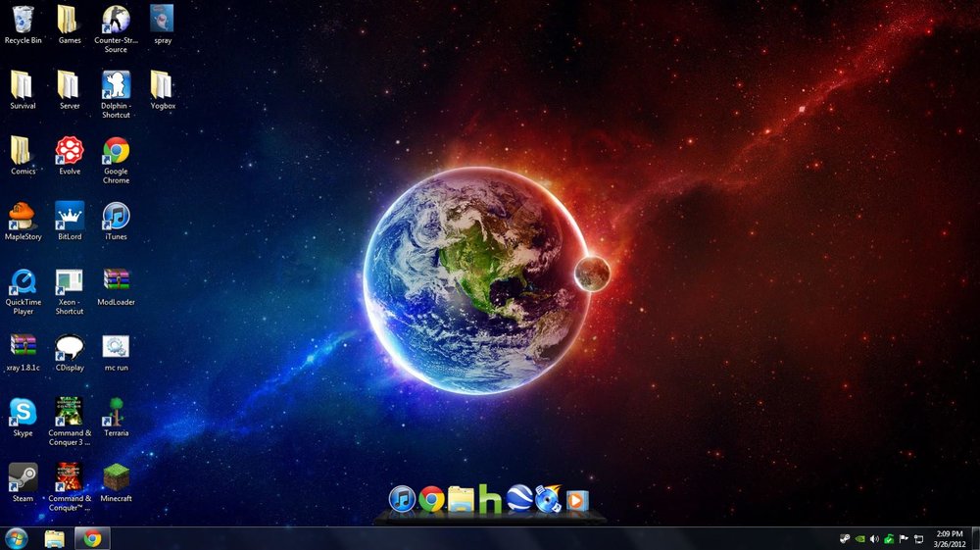Click the BitLord crown icon
Screen dimensions: 980x550
pos(70,217)
